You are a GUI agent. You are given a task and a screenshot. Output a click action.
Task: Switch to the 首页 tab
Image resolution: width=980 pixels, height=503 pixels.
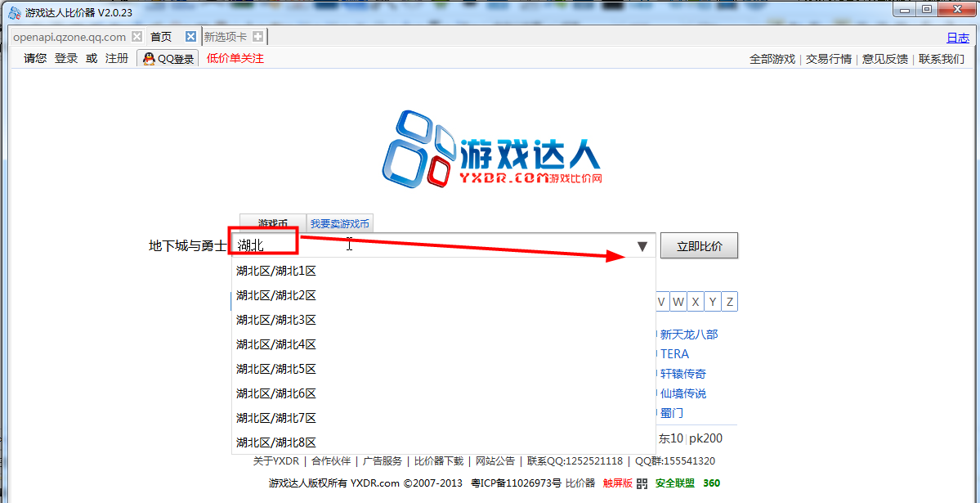(161, 37)
